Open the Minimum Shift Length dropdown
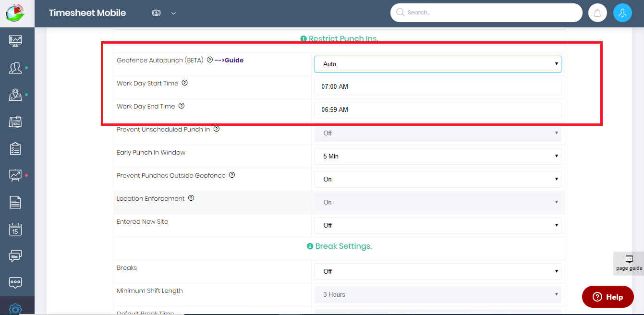644x315 pixels. 437,294
